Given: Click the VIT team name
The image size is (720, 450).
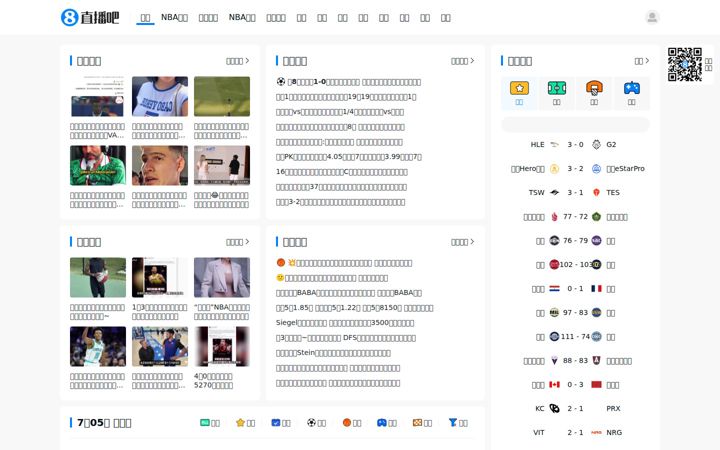Looking at the screenshot, I should click(539, 432).
